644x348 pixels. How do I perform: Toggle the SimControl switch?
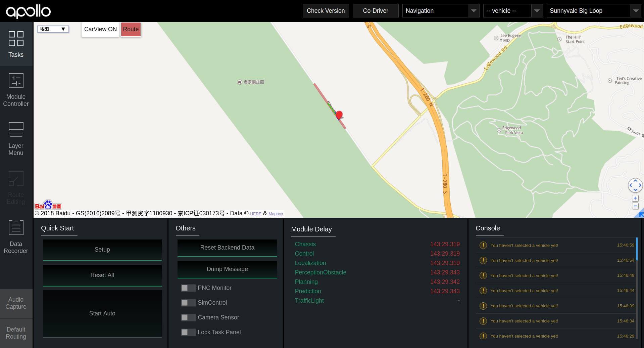188,303
